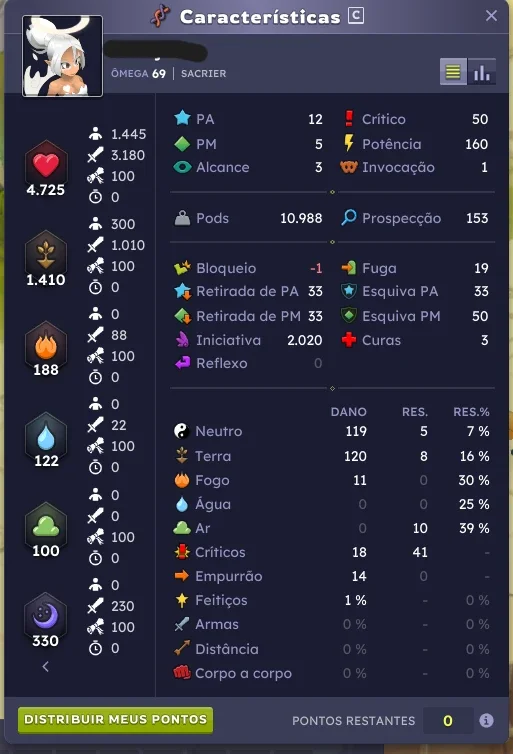The height and width of the screenshot is (754, 513).
Task: Select the Intelligence moon hexagon icon
Action: 46,614
